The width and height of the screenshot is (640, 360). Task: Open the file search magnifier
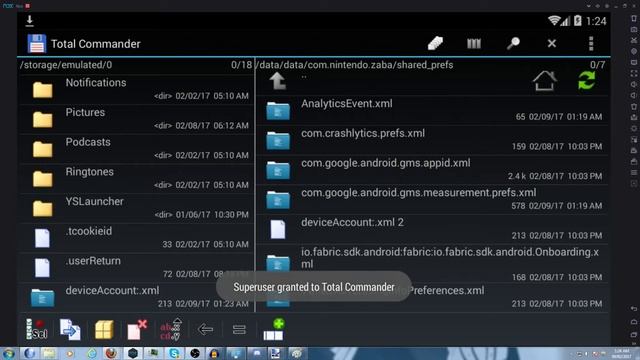[513, 43]
